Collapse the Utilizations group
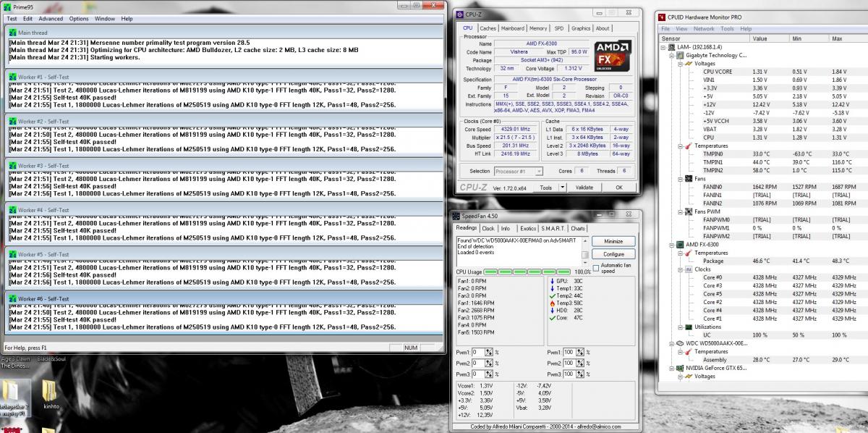 (x=679, y=327)
